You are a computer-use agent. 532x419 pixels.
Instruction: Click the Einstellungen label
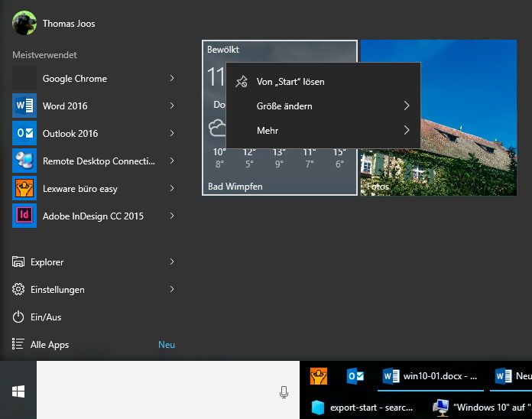[57, 289]
